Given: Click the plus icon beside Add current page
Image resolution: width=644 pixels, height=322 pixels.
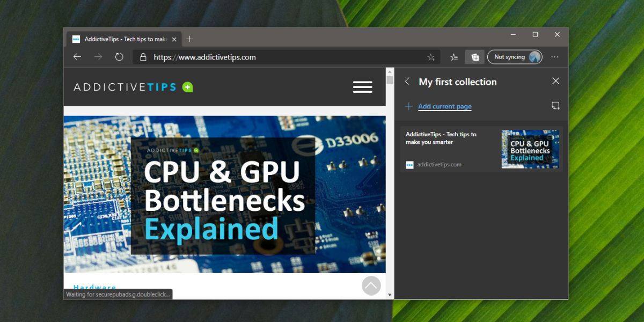Looking at the screenshot, I should point(408,106).
